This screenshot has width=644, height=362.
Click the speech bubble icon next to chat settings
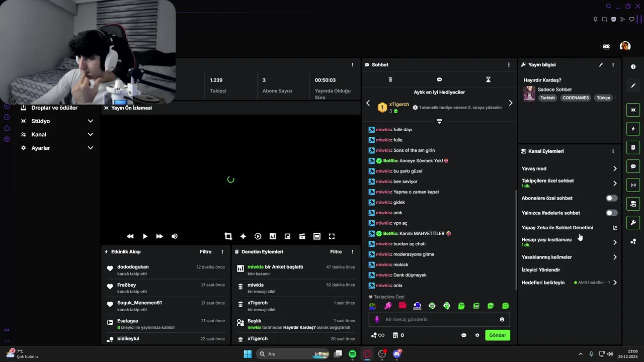tap(464, 335)
